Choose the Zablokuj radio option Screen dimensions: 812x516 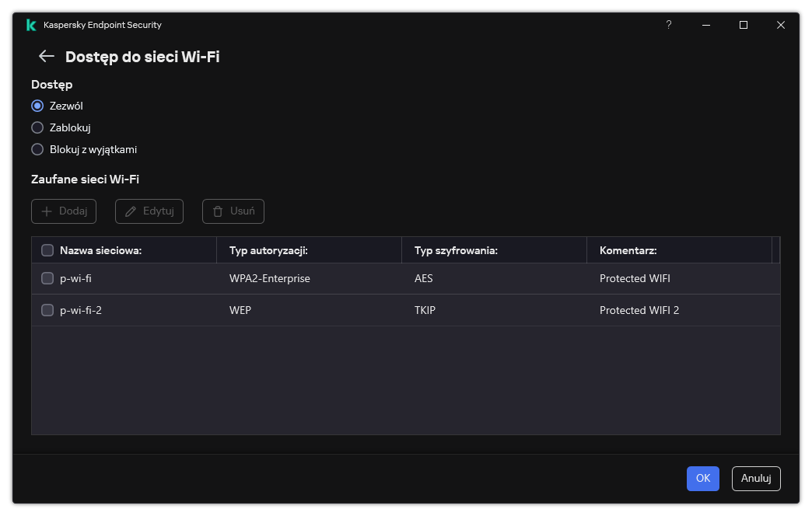37,127
